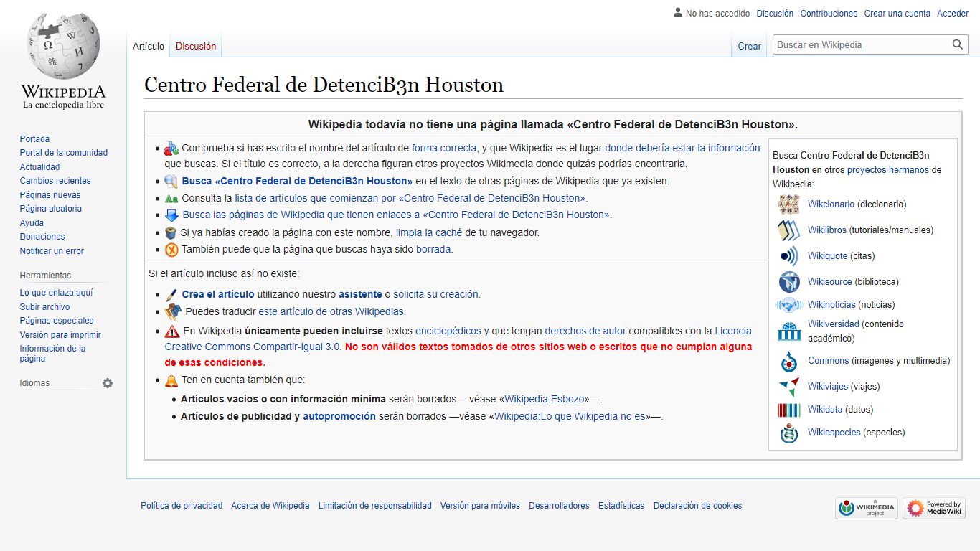This screenshot has width=980, height=551.
Task: Click Política de privacidad footer link
Action: pyautogui.click(x=182, y=506)
